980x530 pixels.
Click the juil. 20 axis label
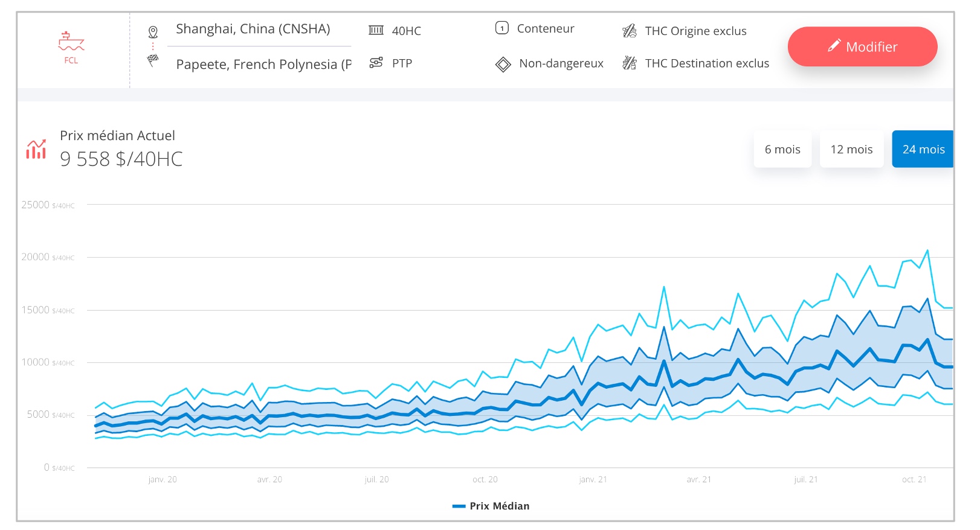point(376,479)
